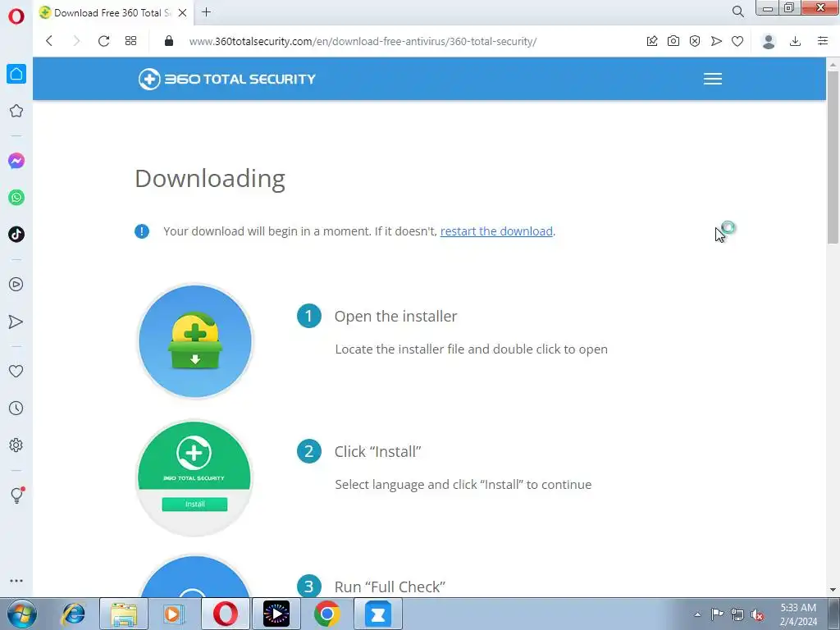Open the Easy Setup sliders icon

pyautogui.click(x=823, y=41)
